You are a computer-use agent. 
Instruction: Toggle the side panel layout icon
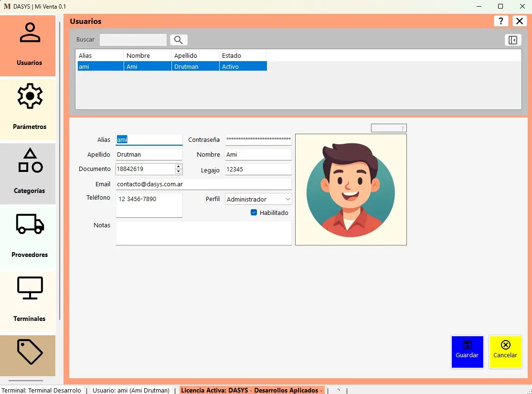coord(512,40)
